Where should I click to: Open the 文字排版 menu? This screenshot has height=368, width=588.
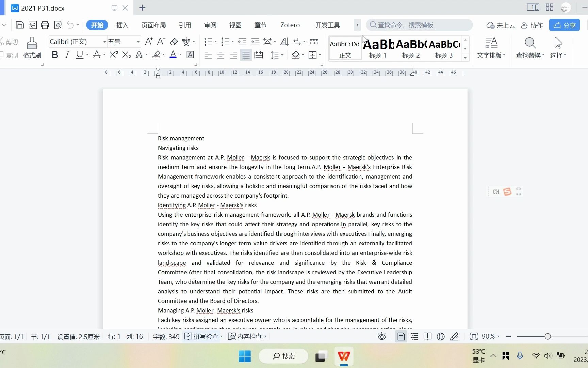click(491, 48)
